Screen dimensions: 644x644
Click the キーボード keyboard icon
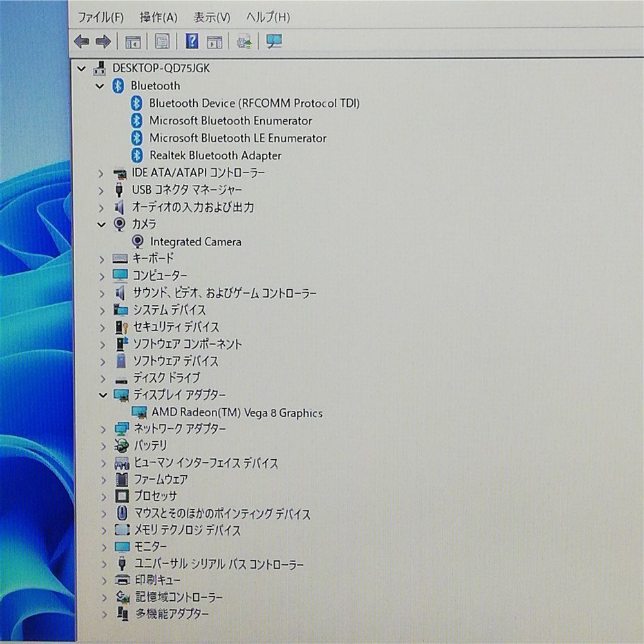click(x=120, y=259)
